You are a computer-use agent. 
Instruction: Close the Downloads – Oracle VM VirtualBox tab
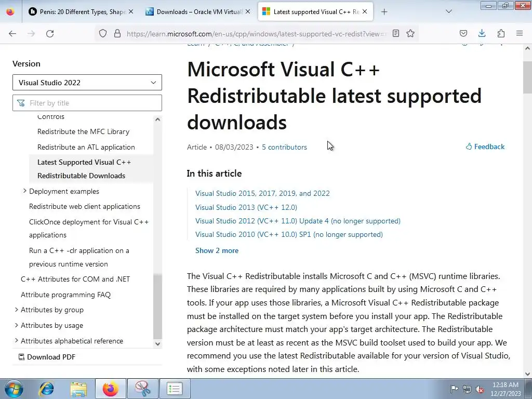click(x=248, y=11)
